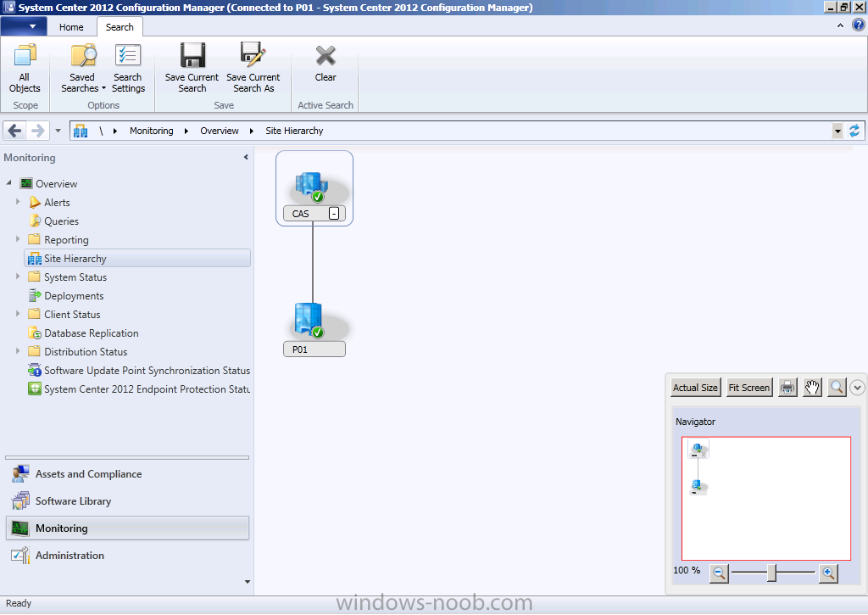This screenshot has width=868, height=615.
Task: Collapse the Navigator panel chevron
Action: pos(857,388)
